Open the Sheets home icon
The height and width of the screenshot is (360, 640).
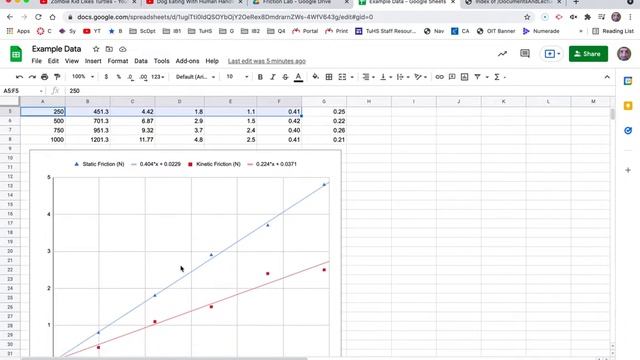click(16, 54)
